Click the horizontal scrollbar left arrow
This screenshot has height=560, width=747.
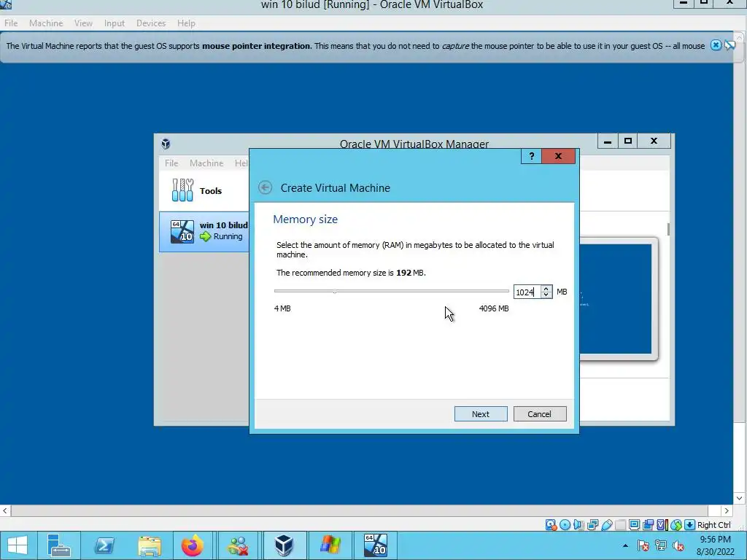pyautogui.click(x=5, y=510)
